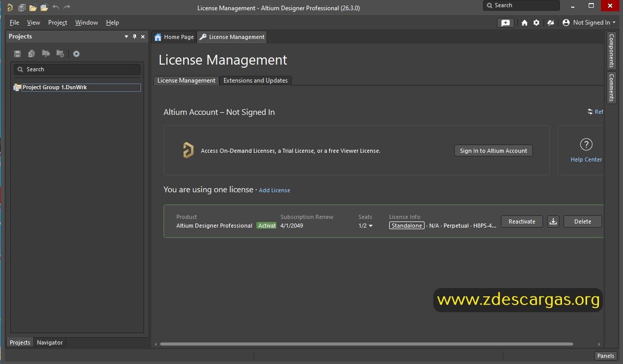Viewport: 623px width, 364px height.
Task: Click the 4/1/2049 subscription renew date
Action: [292, 226]
